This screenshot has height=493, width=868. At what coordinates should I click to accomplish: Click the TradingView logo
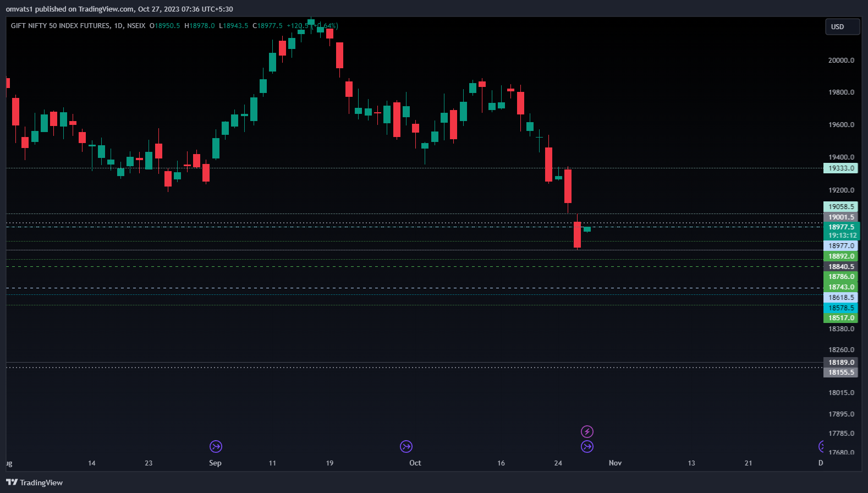(x=34, y=483)
